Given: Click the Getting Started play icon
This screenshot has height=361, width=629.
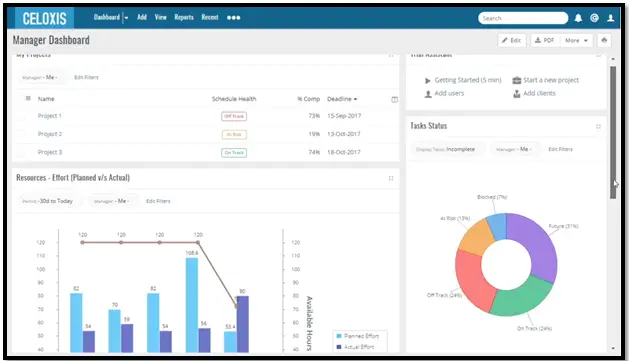Looking at the screenshot, I should [x=428, y=81].
